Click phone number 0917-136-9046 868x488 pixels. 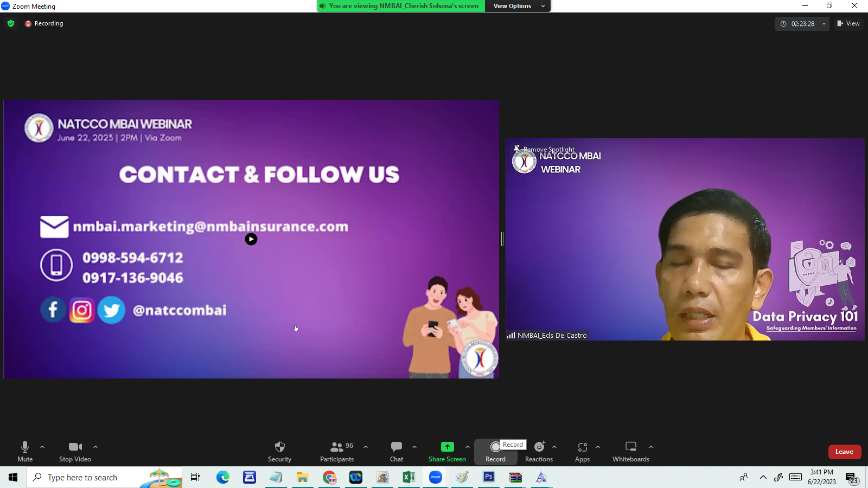[x=133, y=278]
